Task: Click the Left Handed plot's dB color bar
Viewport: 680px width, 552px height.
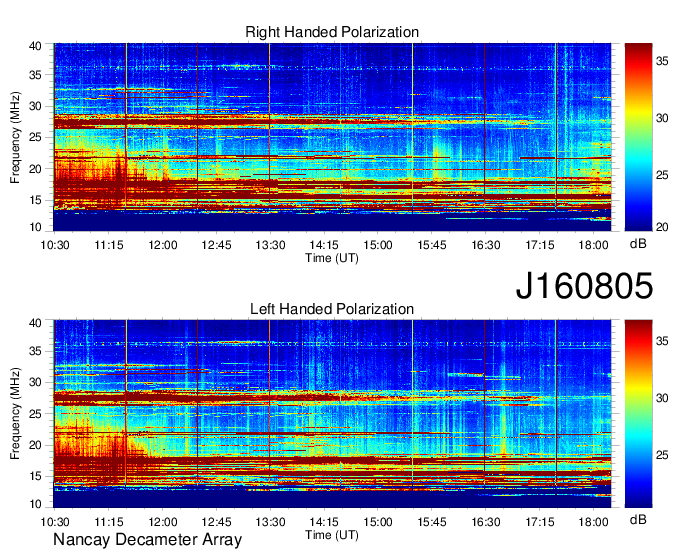Action: click(638, 414)
